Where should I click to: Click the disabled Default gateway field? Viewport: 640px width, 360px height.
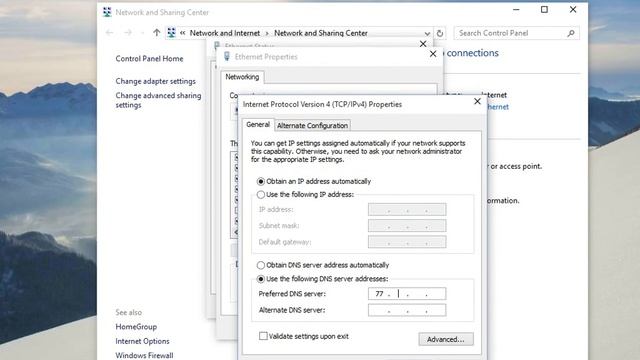(x=407, y=242)
